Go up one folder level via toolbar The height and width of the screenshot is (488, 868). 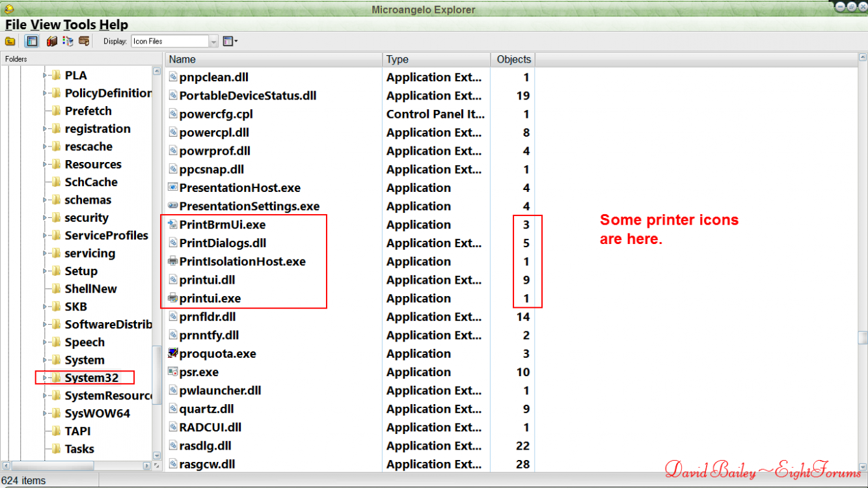coord(10,41)
